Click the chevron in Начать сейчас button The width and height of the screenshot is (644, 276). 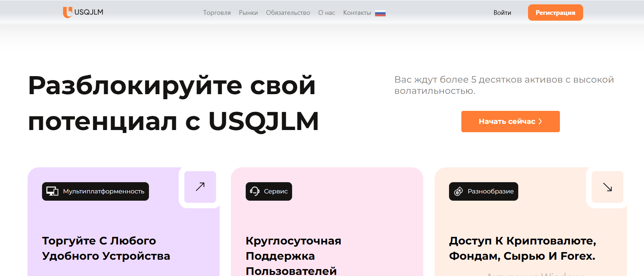point(540,121)
